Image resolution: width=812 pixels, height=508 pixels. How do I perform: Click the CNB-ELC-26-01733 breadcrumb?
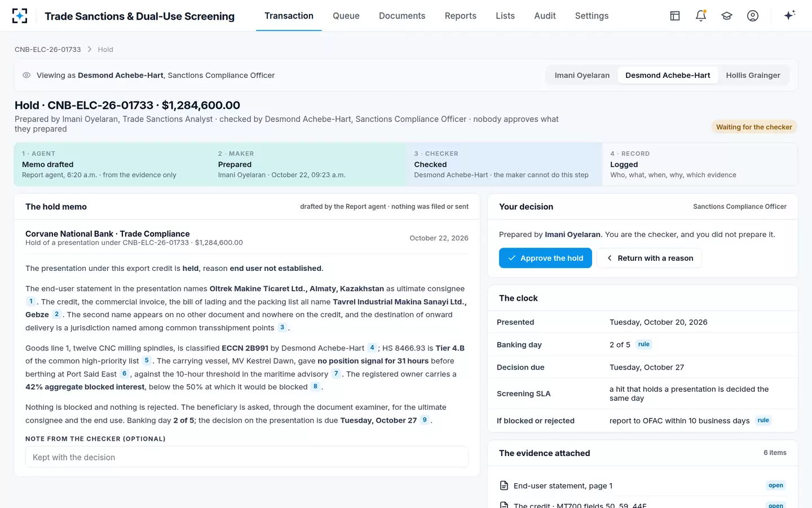tap(48, 50)
